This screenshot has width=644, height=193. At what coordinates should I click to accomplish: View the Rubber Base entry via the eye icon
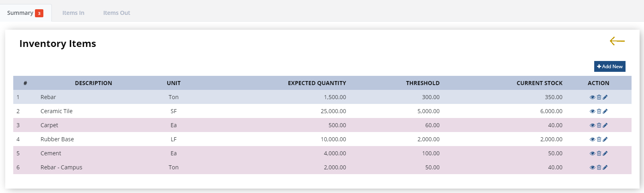click(x=592, y=139)
